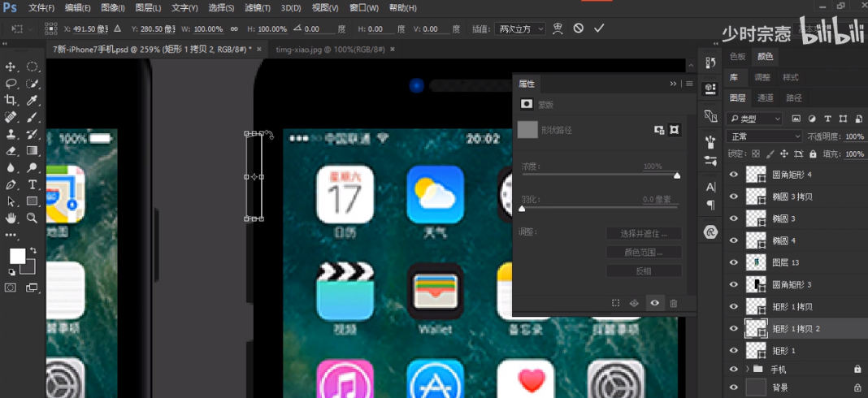Screen dimensions: 868x398
Task: Select the Brush tool
Action: pos(33,117)
